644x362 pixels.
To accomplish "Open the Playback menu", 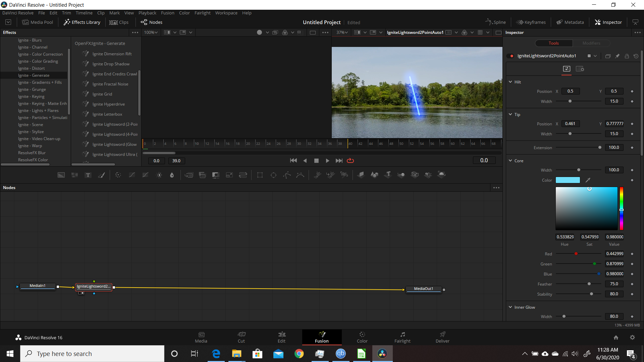I will point(147,13).
